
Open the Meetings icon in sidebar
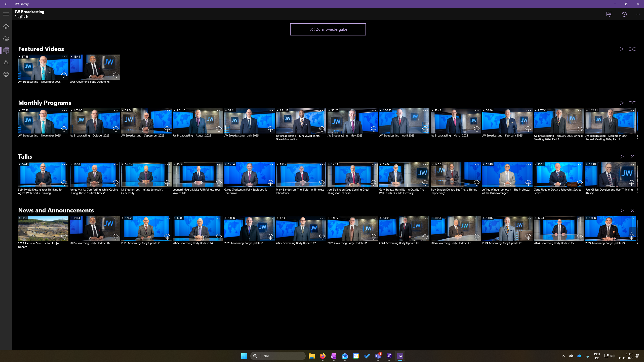(x=6, y=63)
